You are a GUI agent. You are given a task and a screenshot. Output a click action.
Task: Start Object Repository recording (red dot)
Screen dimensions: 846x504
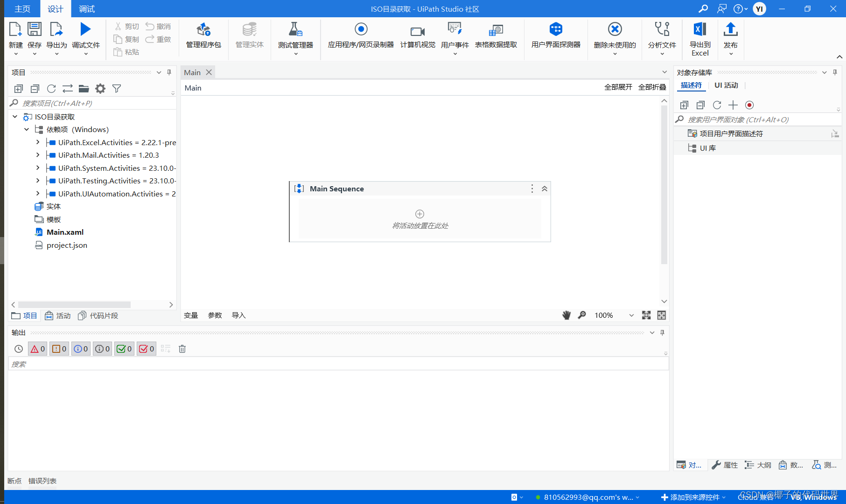tap(749, 105)
